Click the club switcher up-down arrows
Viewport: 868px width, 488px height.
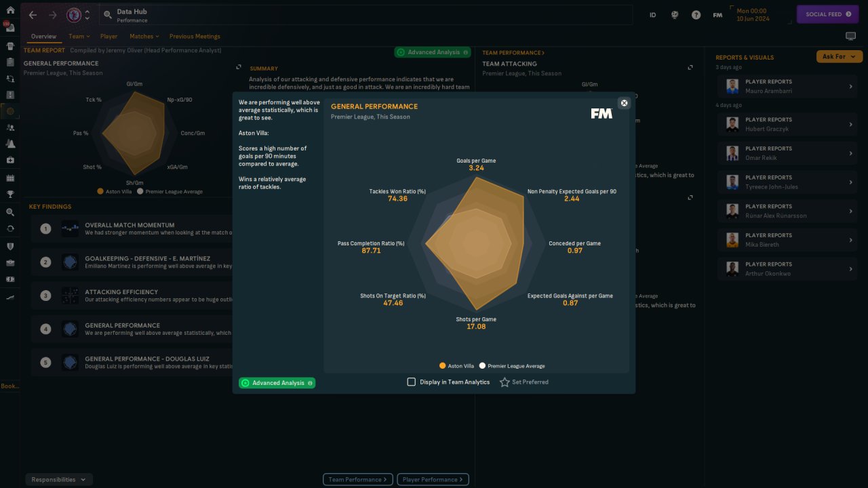pos(87,15)
